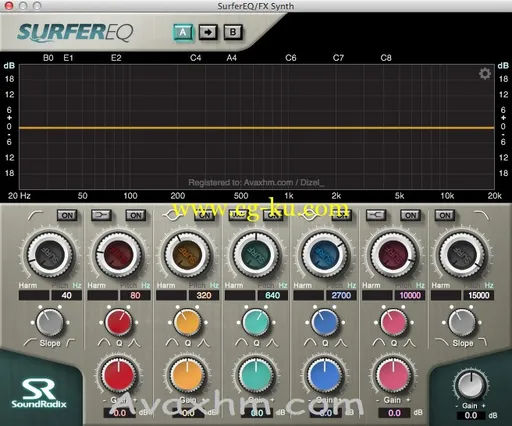Click the wide Q icon left of teal Q
The width and height of the screenshot is (512, 426).
(242, 342)
